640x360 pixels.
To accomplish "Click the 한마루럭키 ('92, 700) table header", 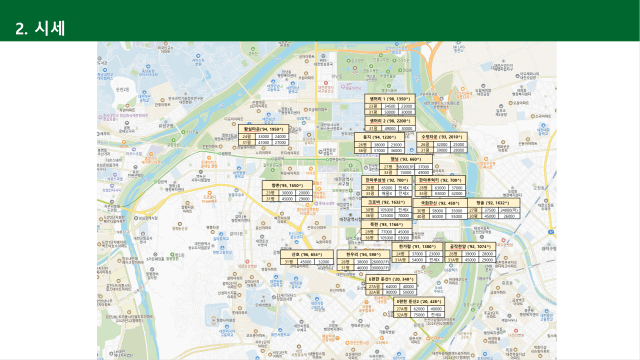I will pos(440,180).
